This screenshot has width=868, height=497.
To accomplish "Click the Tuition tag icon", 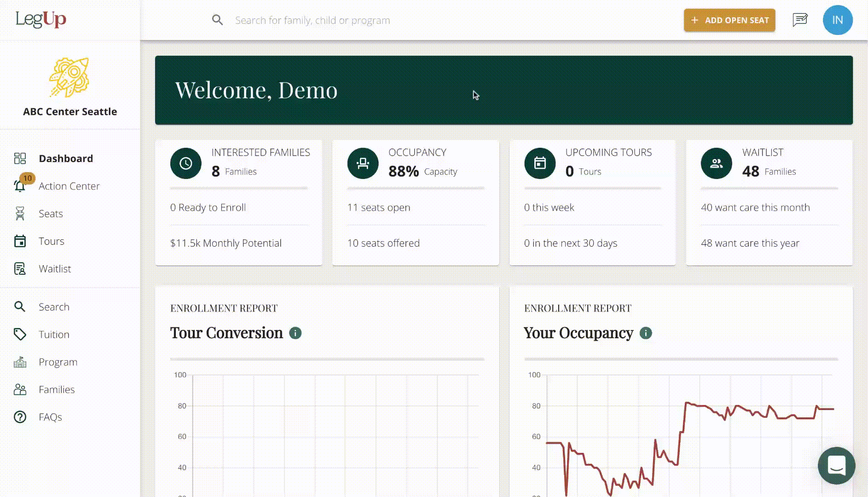I will [x=20, y=335].
